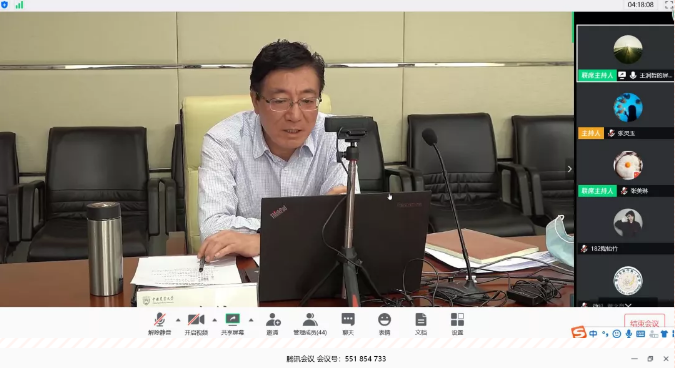Open meeting settings (设置) grid icon
This screenshot has width=678, height=368.
[457, 324]
